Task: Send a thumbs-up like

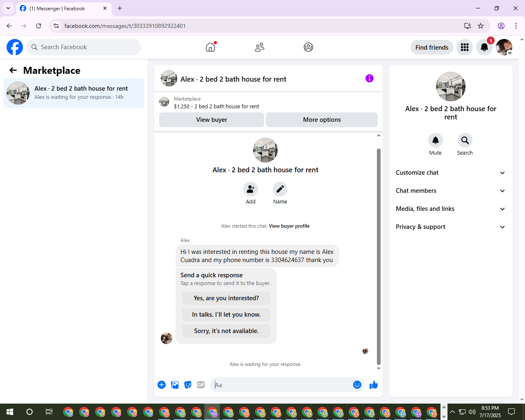Action: 374,385
